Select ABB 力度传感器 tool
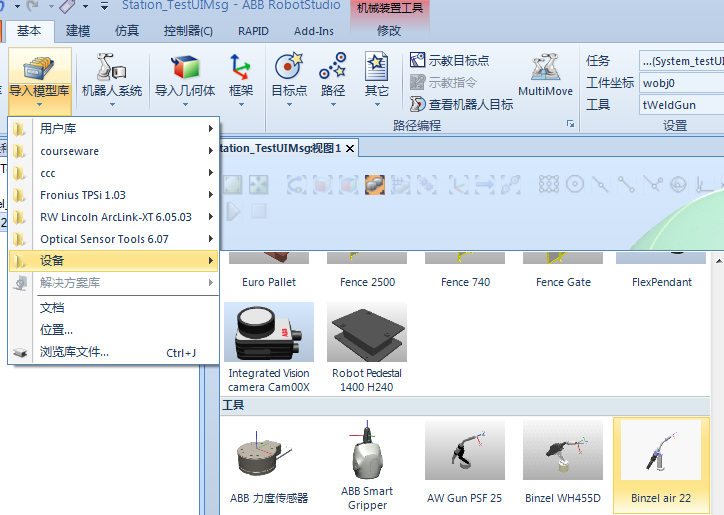This screenshot has width=724, height=515. [269, 465]
